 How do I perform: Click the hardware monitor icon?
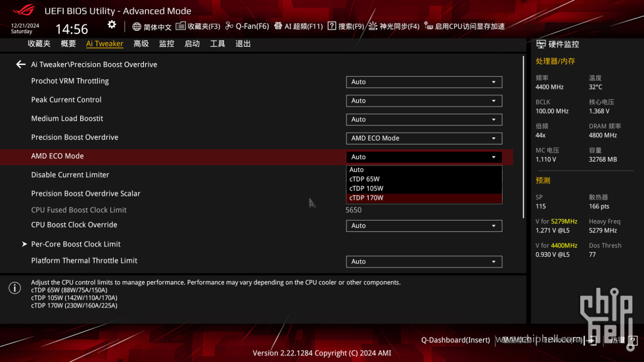coord(541,44)
